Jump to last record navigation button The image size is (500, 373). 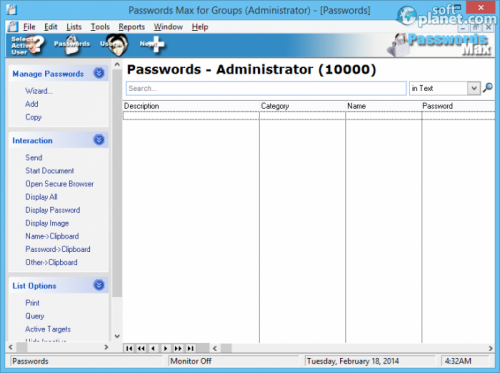pos(190,348)
